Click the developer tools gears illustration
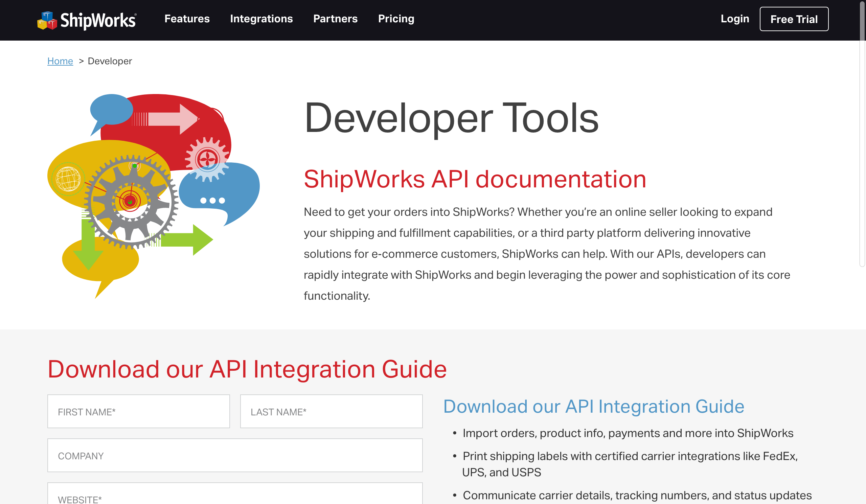866x504 pixels. 154,196
